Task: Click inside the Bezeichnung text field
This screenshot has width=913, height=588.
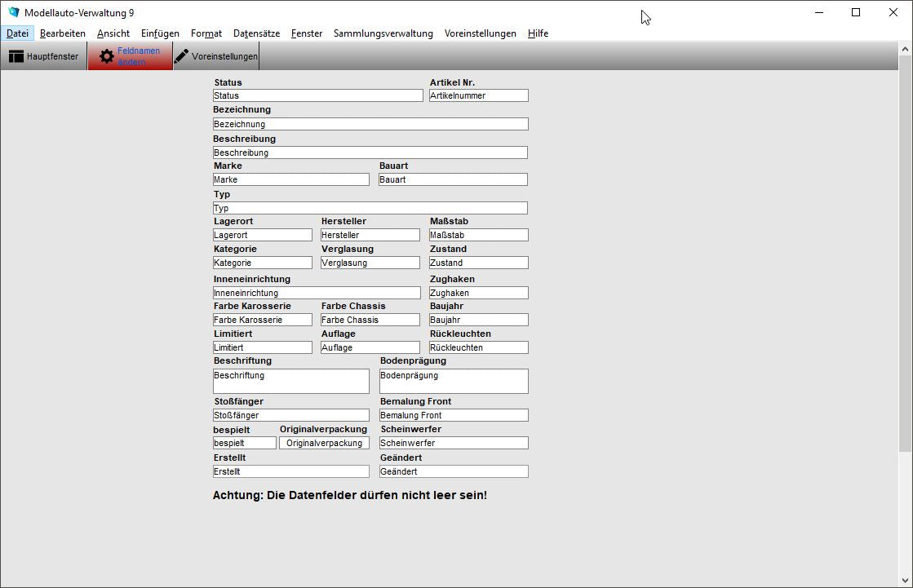Action: click(x=369, y=123)
